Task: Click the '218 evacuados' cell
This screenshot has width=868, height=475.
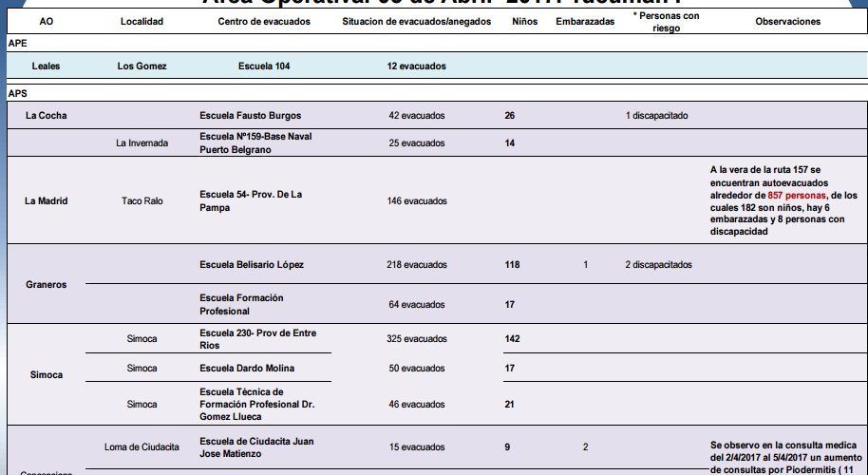Action: pos(416,265)
